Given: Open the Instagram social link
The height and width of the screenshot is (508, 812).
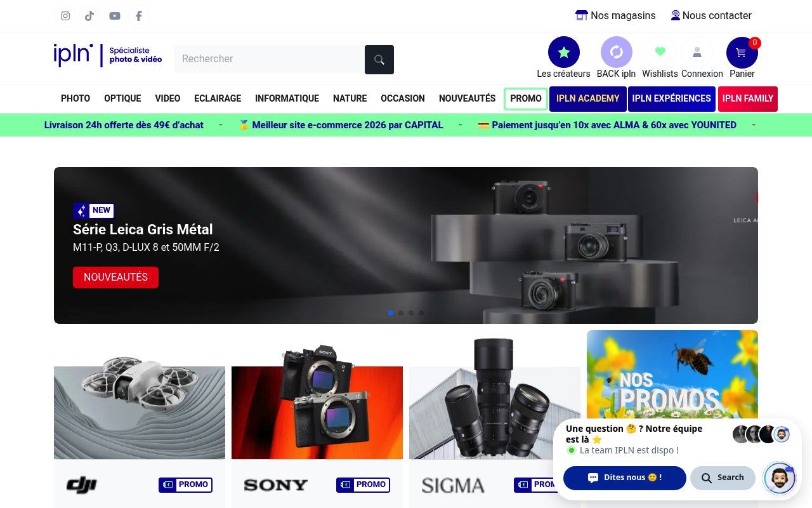Looking at the screenshot, I should tap(65, 16).
